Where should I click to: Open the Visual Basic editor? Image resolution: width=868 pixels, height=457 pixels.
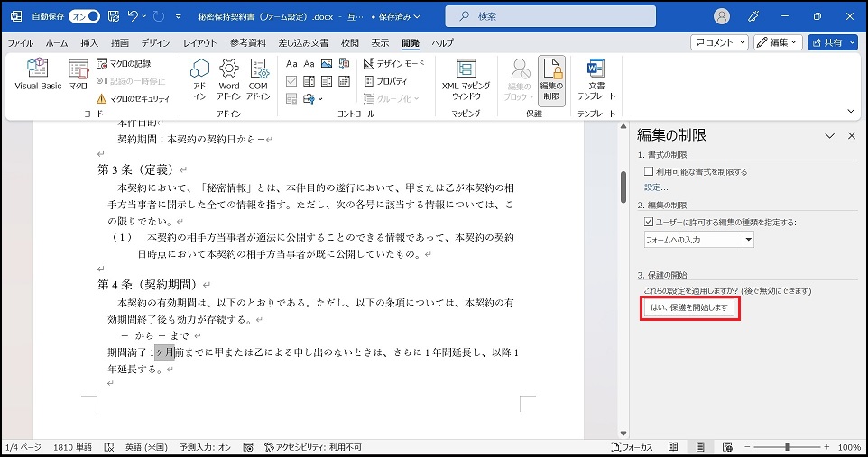tap(38, 75)
